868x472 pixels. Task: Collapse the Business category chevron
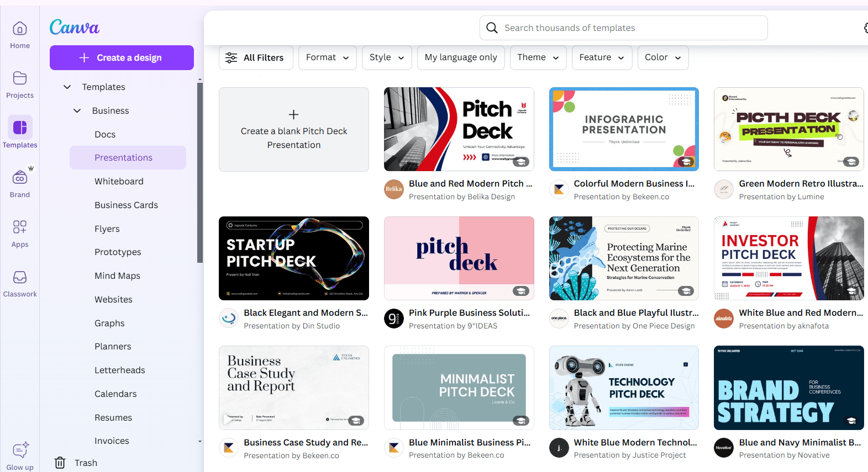pos(77,111)
